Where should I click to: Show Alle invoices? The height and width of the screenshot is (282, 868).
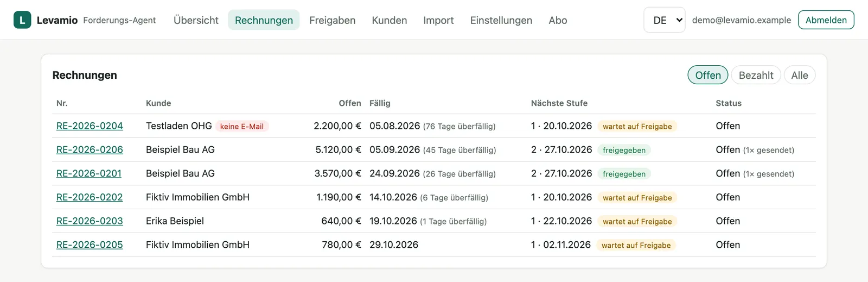(800, 75)
